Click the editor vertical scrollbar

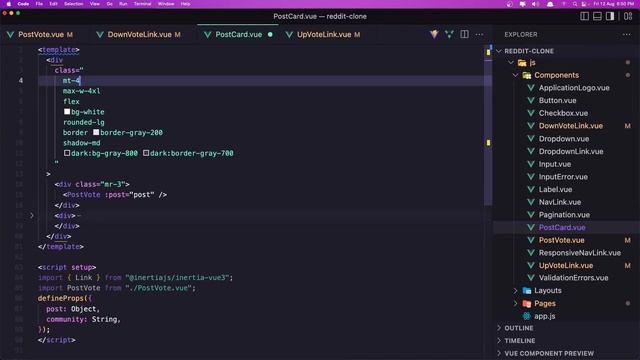(x=488, y=125)
